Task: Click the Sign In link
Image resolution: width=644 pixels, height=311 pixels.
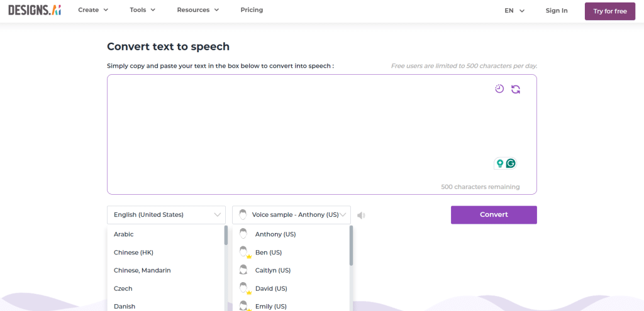Action: tap(557, 11)
